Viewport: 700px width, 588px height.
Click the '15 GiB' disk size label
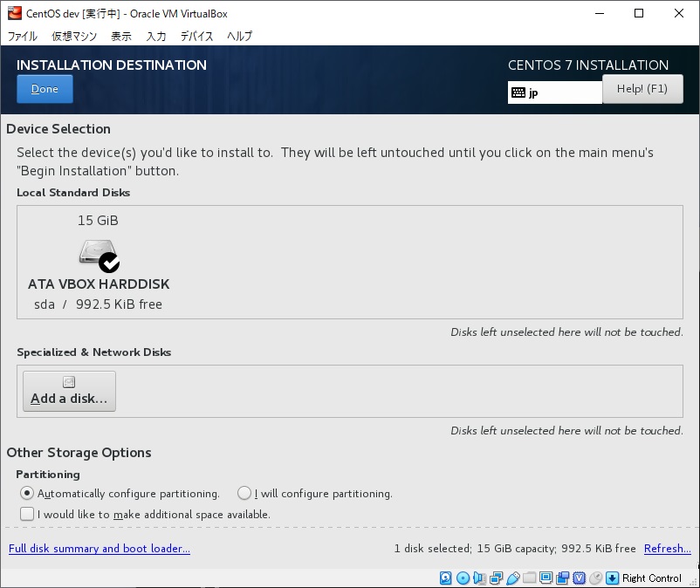pyautogui.click(x=99, y=221)
